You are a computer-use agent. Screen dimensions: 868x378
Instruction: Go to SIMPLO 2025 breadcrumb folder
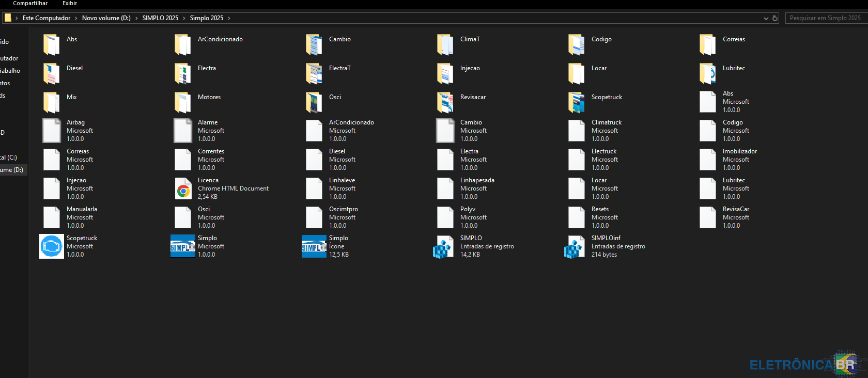click(160, 18)
